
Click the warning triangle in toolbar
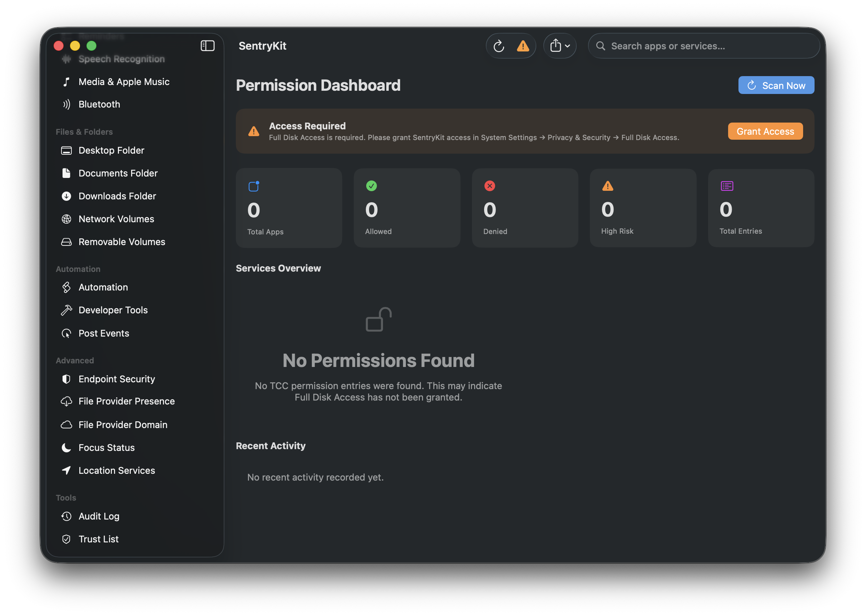pos(523,46)
